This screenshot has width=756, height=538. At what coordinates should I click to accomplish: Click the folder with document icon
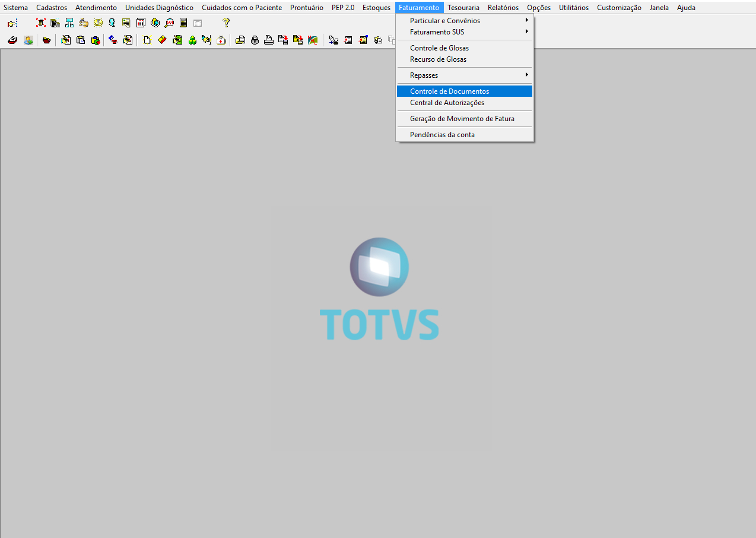coord(240,40)
